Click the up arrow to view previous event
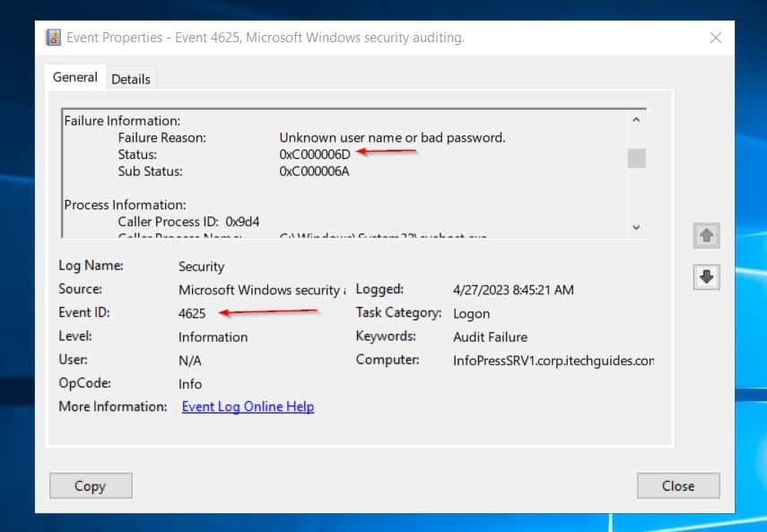The image size is (767, 532). [x=706, y=235]
